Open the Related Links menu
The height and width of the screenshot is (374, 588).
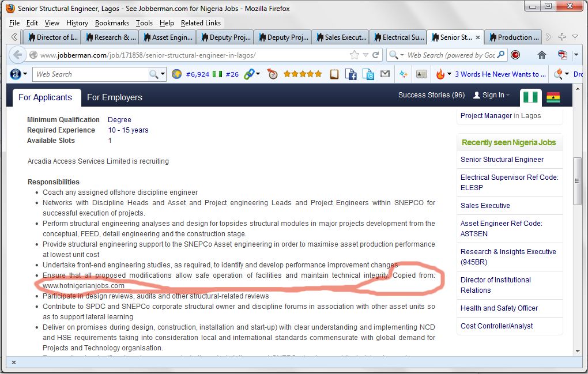201,23
